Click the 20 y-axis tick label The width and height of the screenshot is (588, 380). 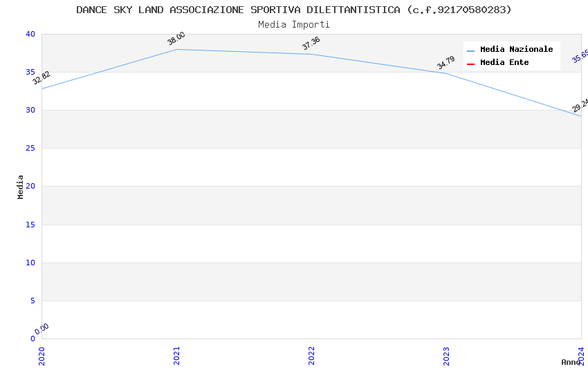click(x=30, y=186)
